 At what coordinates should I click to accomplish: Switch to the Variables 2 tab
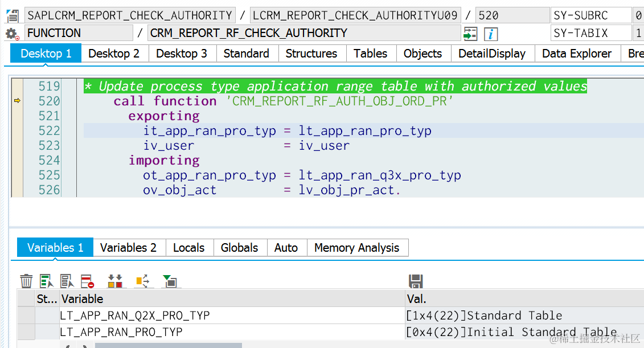point(128,248)
